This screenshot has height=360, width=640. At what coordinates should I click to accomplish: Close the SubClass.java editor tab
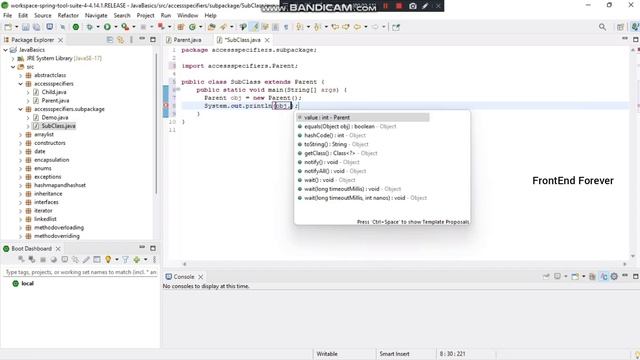pyautogui.click(x=267, y=40)
